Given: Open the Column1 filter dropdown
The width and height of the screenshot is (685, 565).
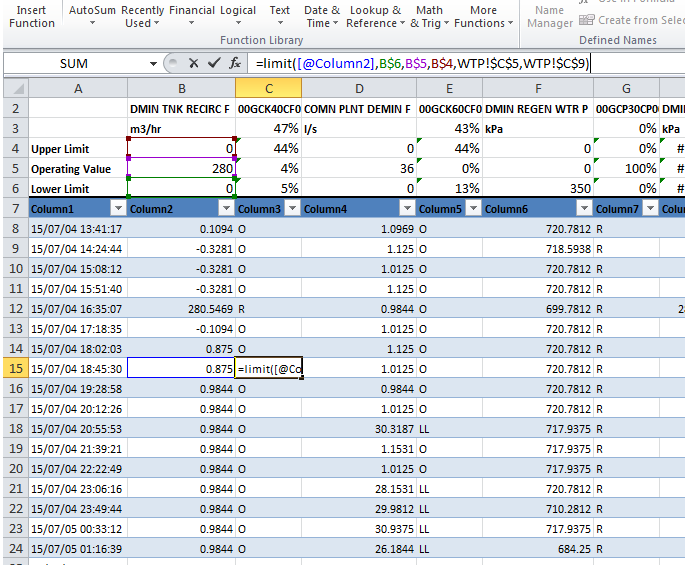Looking at the screenshot, I should tap(117, 208).
